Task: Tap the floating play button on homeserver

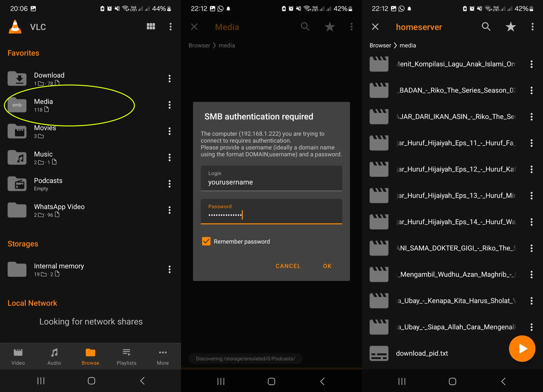Action: [522, 349]
